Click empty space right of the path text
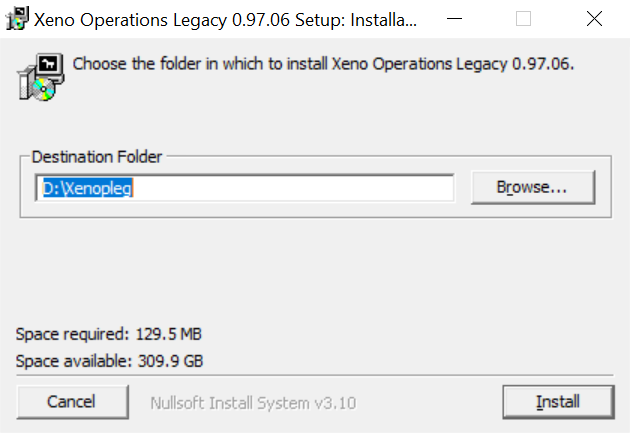The width and height of the screenshot is (630, 433). (293, 188)
